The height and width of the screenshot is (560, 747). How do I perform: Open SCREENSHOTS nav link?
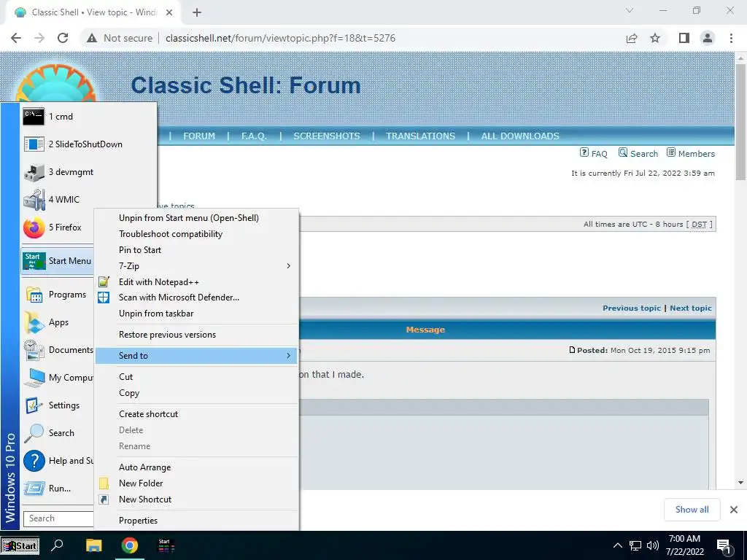click(x=327, y=136)
